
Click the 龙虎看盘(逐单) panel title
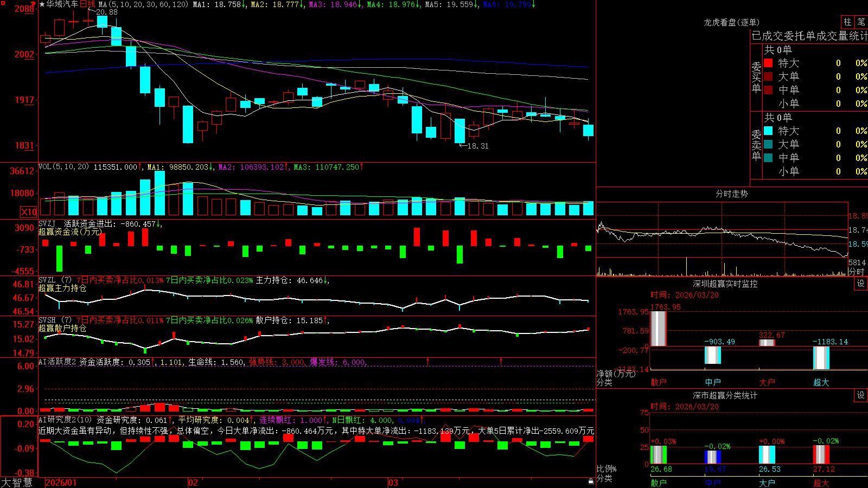coord(731,22)
